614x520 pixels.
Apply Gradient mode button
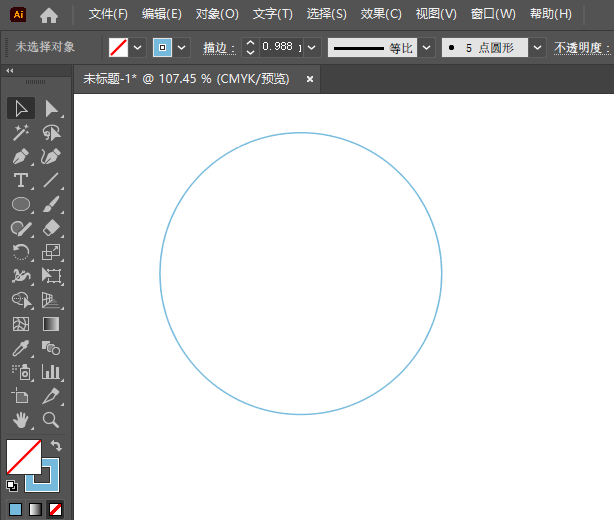(36, 509)
